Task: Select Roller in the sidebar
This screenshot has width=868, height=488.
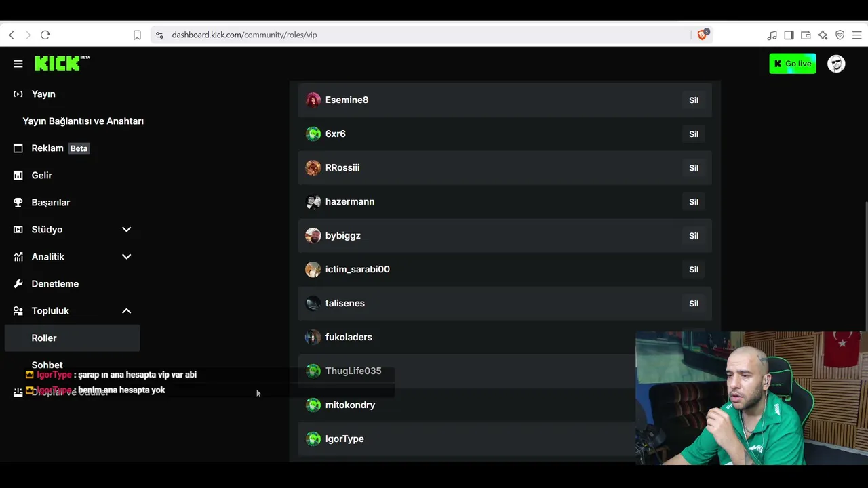Action: pyautogui.click(x=72, y=338)
